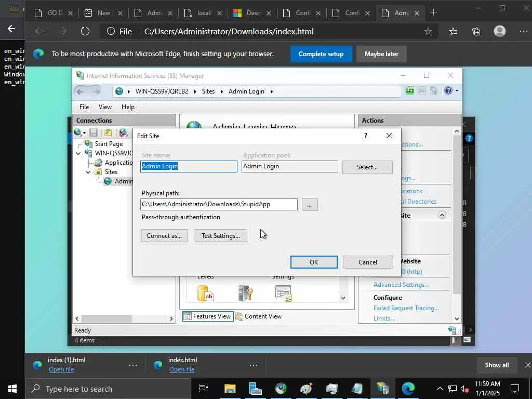
Task: Select Start Page in connections tree
Action: [109, 144]
